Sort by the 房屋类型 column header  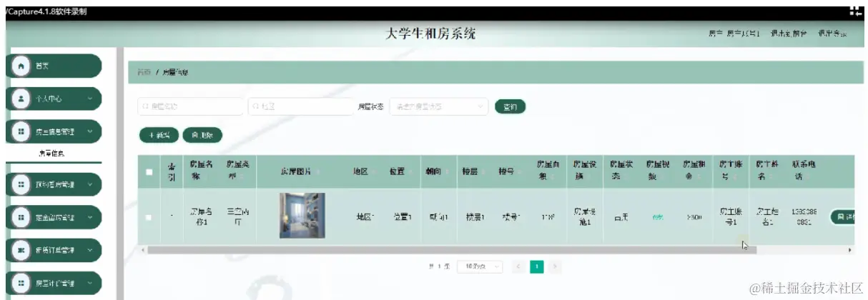click(238, 170)
